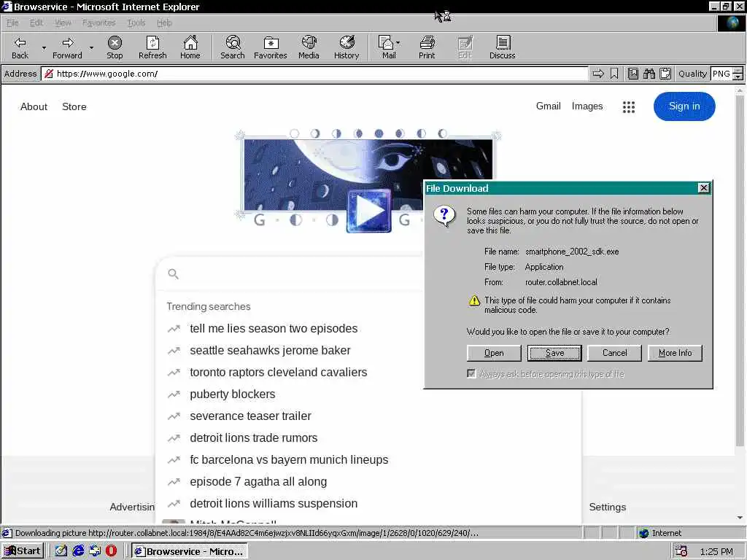Select 'episode 7 agatha all along' suggestion
The height and width of the screenshot is (560, 747).
(x=258, y=482)
